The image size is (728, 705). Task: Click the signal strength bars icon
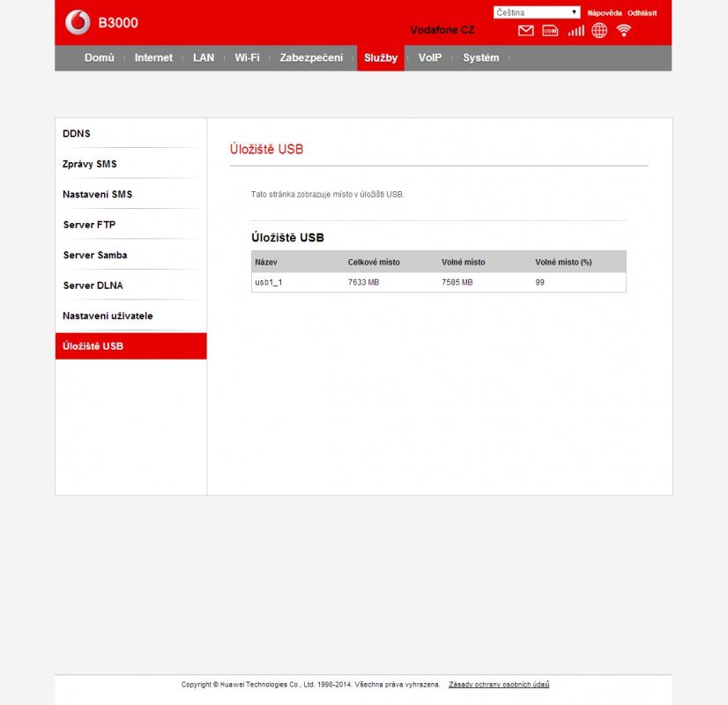click(576, 31)
